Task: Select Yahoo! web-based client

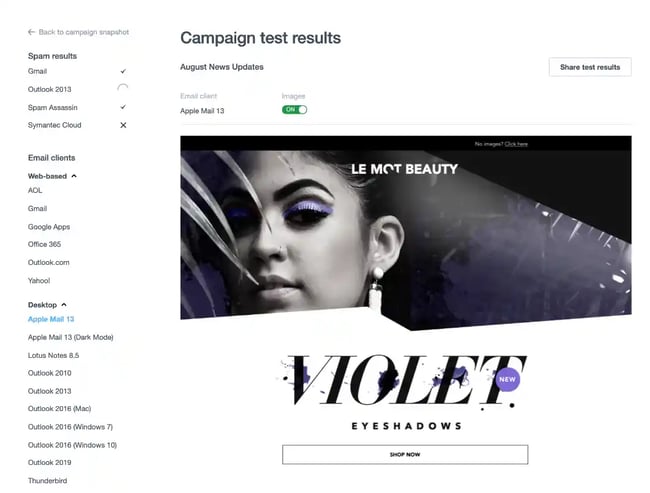Action: point(39,281)
